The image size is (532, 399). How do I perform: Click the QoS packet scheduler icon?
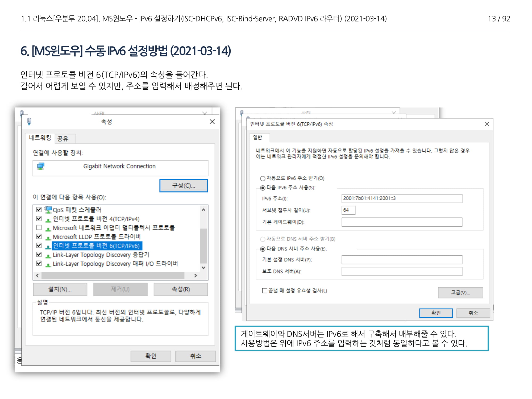point(48,210)
